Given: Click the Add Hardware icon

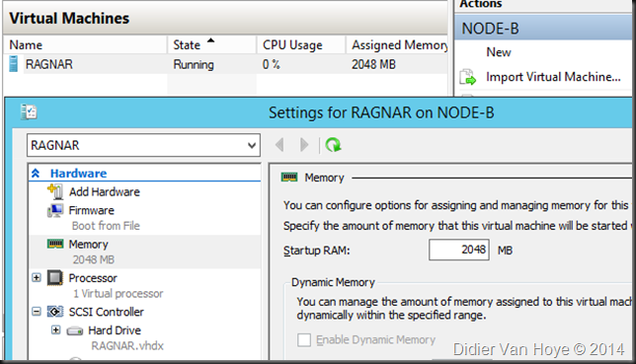Looking at the screenshot, I should point(55,191).
